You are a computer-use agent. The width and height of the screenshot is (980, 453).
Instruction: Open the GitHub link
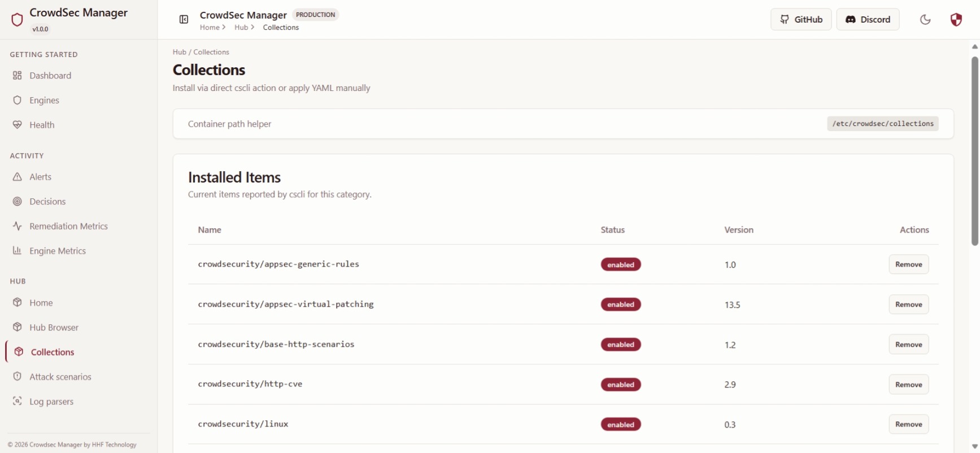[801, 19]
